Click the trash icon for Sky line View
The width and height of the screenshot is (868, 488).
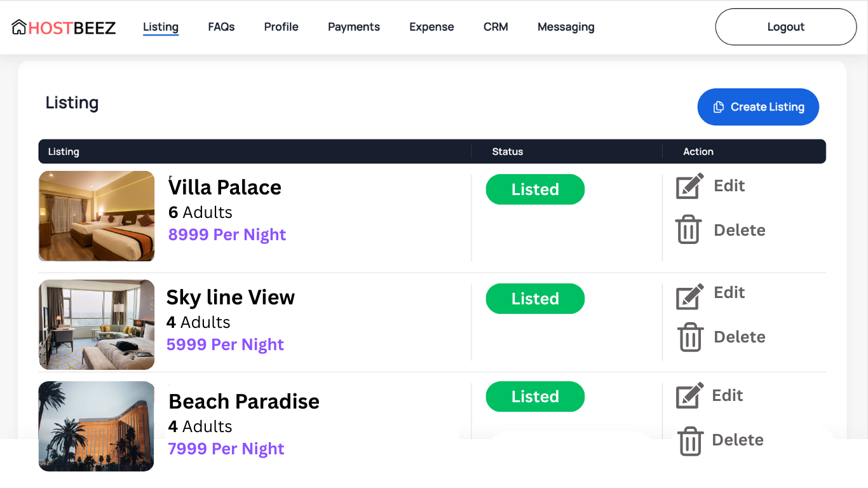point(689,337)
